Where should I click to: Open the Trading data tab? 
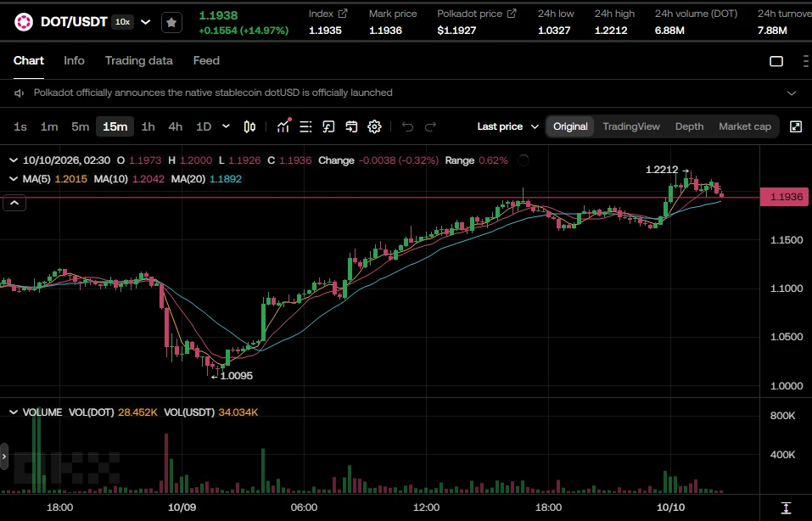pyautogui.click(x=139, y=60)
